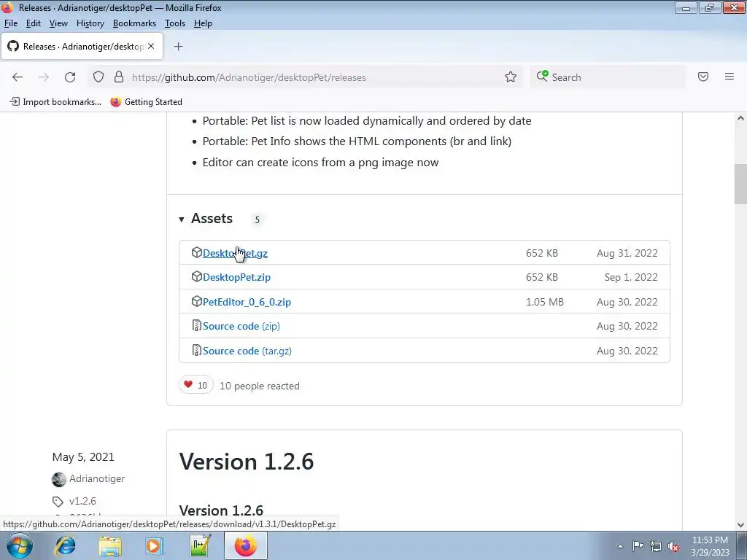Open the File menu

pos(10,23)
